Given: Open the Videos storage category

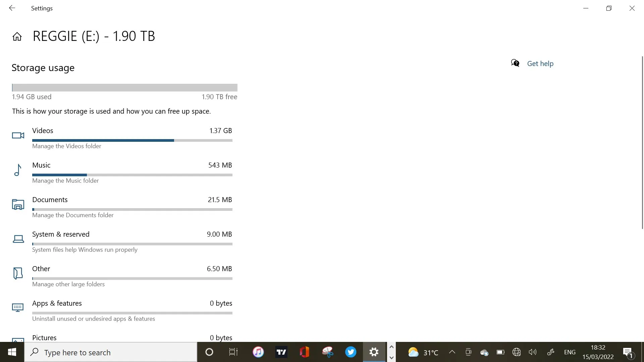Looking at the screenshot, I should pyautogui.click(x=43, y=131).
